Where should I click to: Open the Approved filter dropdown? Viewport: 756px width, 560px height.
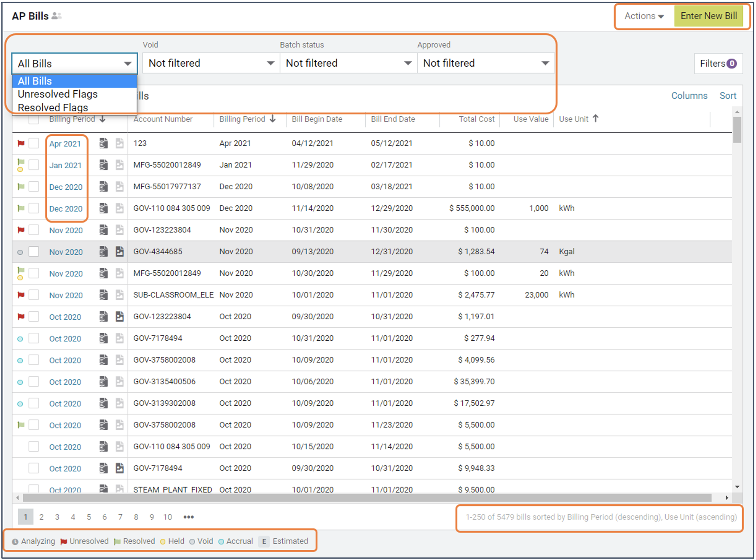tap(485, 63)
